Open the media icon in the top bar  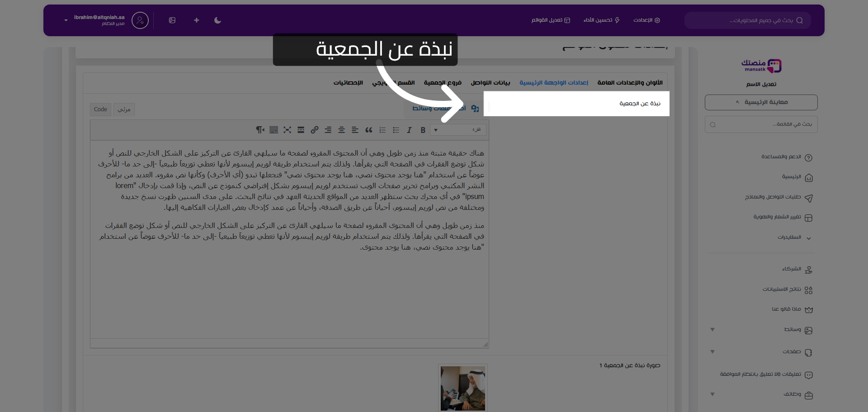[172, 20]
